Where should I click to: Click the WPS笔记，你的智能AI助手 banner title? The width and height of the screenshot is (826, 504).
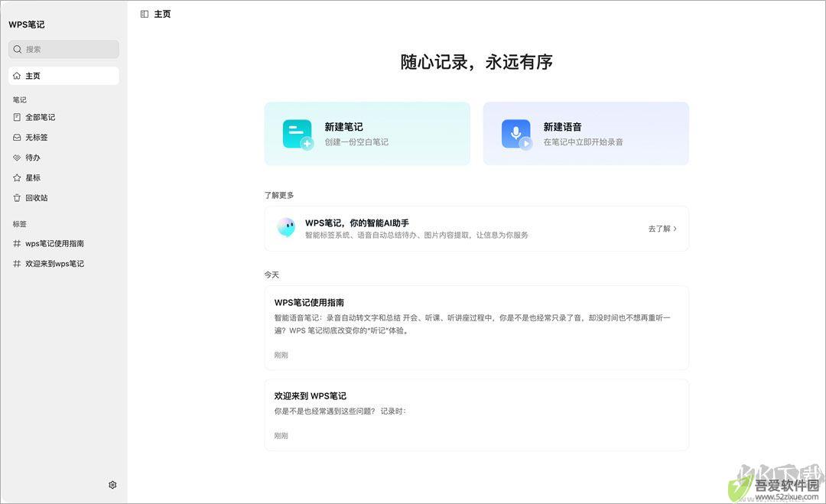pos(357,223)
